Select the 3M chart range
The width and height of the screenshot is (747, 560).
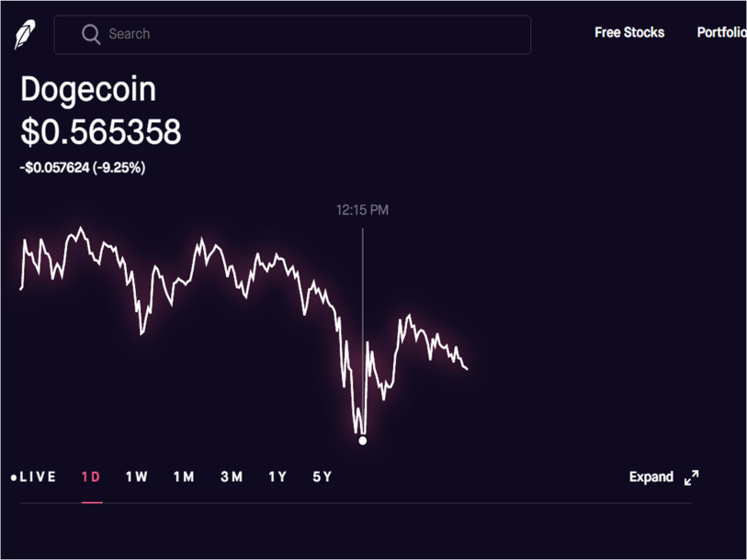click(x=232, y=476)
